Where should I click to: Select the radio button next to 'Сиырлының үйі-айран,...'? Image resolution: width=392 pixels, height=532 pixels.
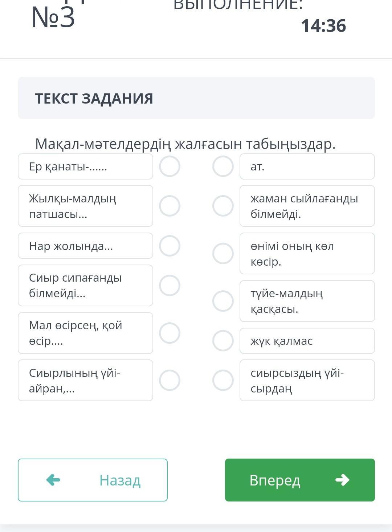pos(170,380)
